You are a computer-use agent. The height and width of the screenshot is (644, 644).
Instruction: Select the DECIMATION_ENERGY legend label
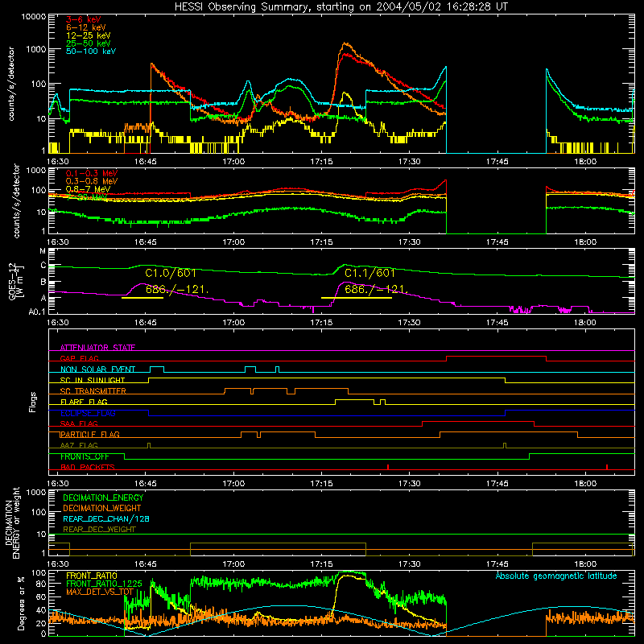(103, 497)
